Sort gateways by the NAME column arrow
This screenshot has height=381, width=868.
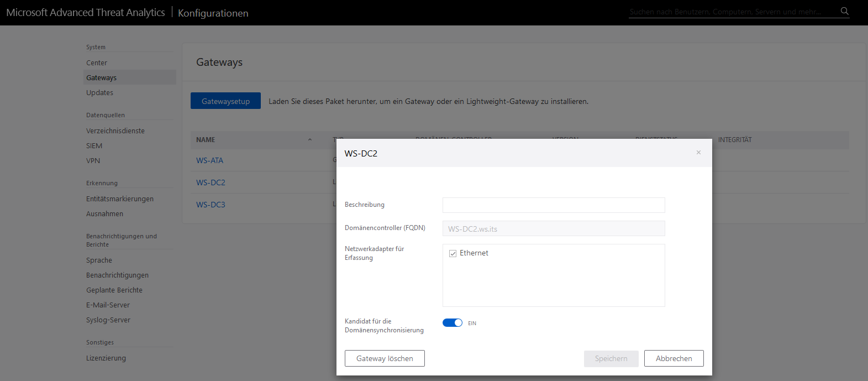310,140
